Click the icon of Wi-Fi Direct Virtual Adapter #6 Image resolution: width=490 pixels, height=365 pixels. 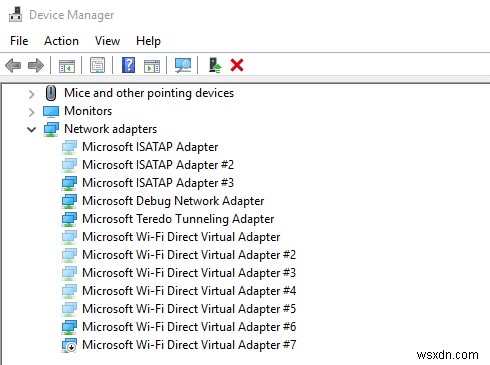(x=69, y=327)
